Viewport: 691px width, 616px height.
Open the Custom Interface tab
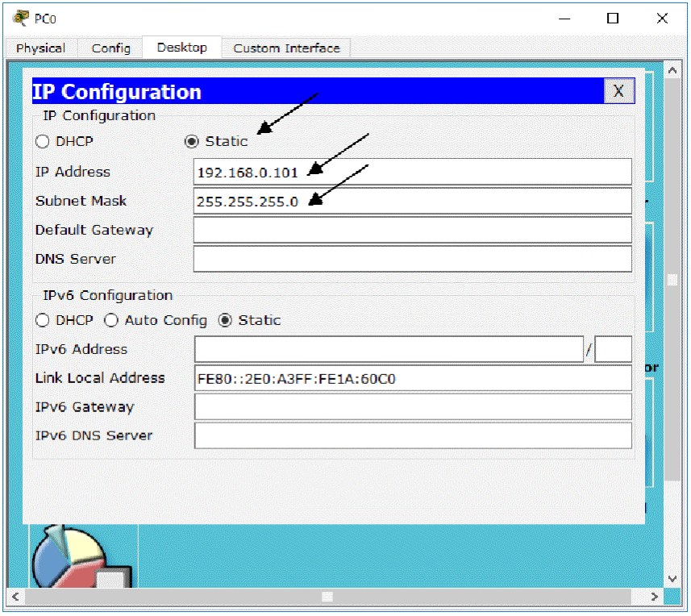click(x=286, y=48)
